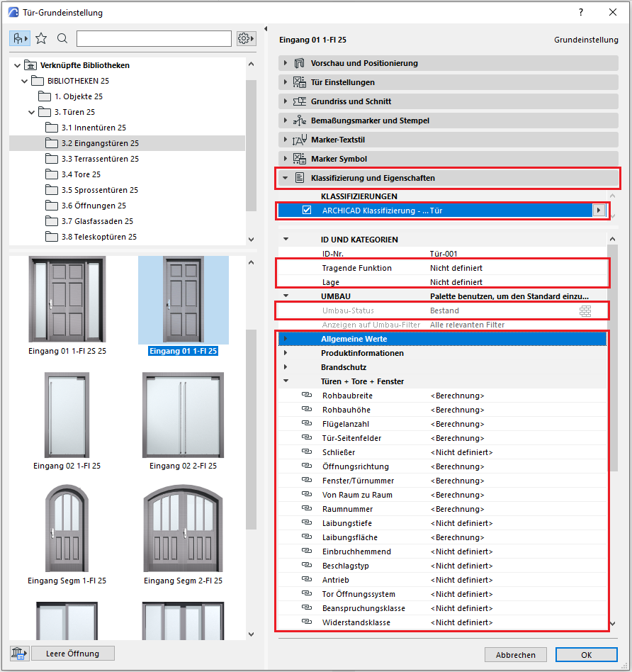Viewport: 632px width, 672px height.
Task: Select the 3.1 Innentüren 25 folder
Action: [94, 128]
